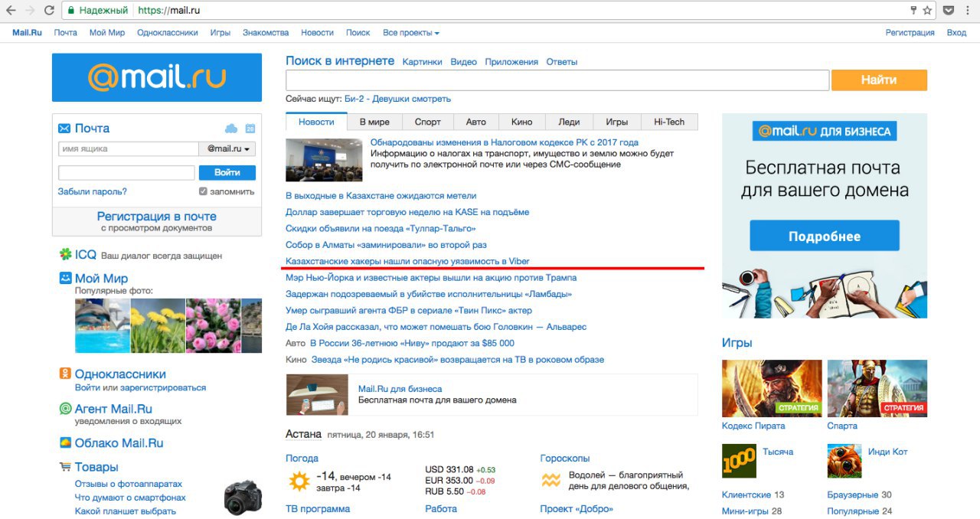Expand the Все проекты menu
This screenshot has width=980, height=519.
(411, 33)
